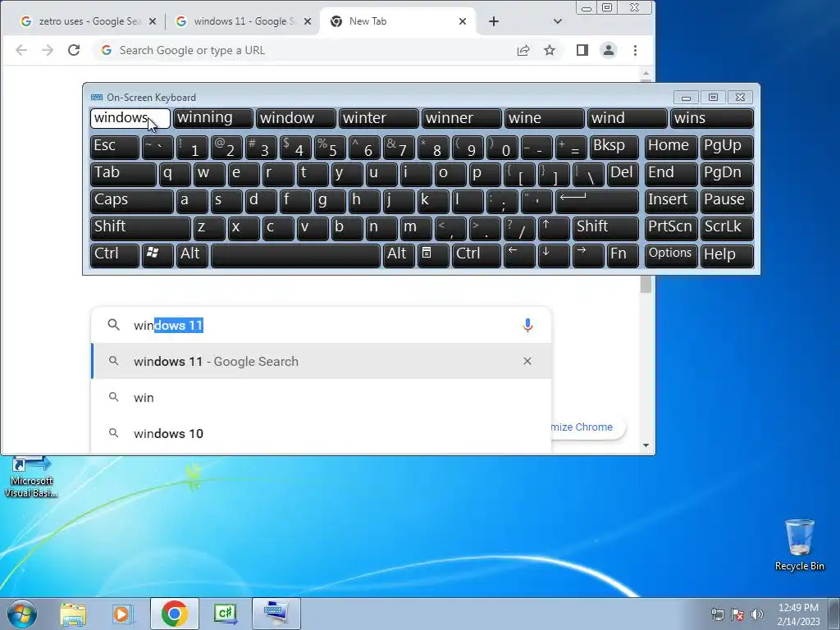This screenshot has height=630, width=840.
Task: Toggle the left Shift key
Action: (x=140, y=227)
